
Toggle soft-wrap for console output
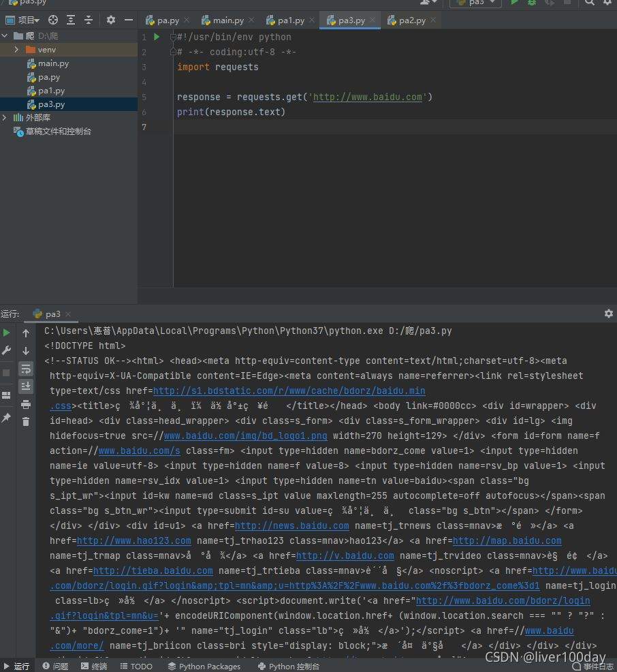click(26, 369)
